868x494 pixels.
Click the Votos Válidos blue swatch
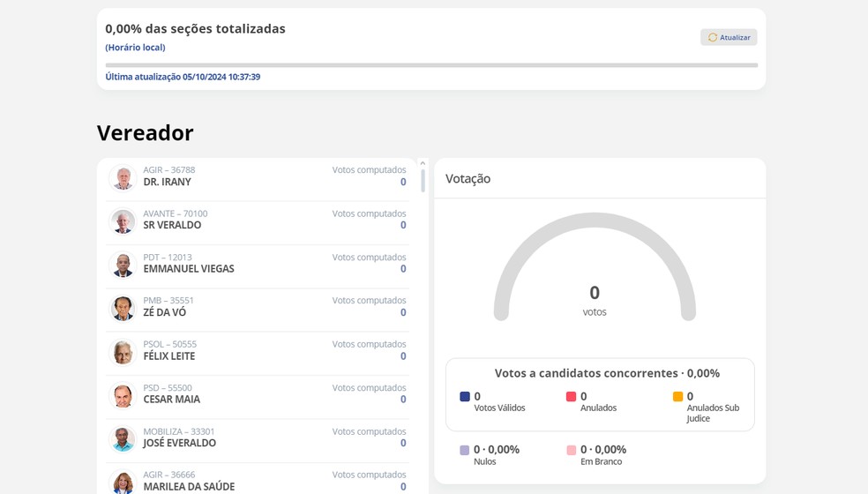tap(465, 397)
